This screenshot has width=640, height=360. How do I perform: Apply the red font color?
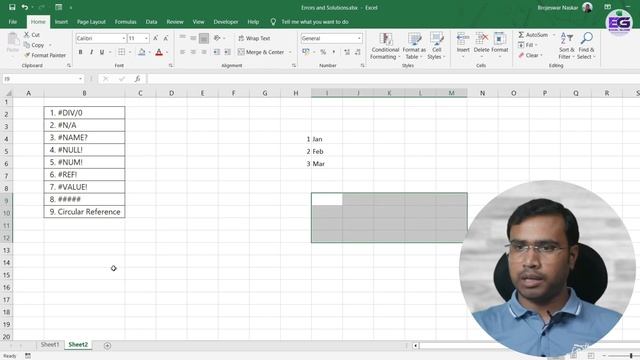click(159, 52)
